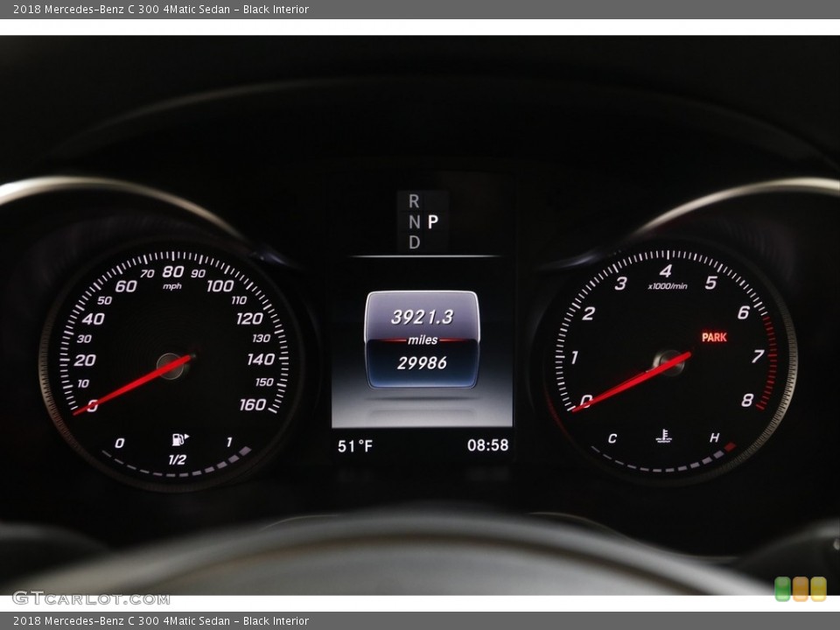Click the small 110 speedometer mark
840x630 pixels.
click(x=239, y=300)
